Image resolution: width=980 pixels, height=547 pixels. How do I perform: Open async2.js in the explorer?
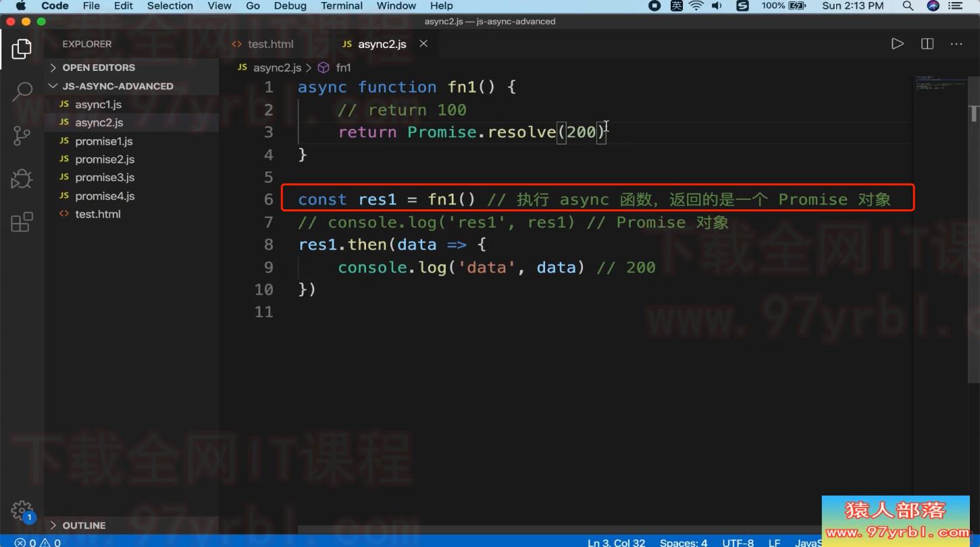click(99, 122)
